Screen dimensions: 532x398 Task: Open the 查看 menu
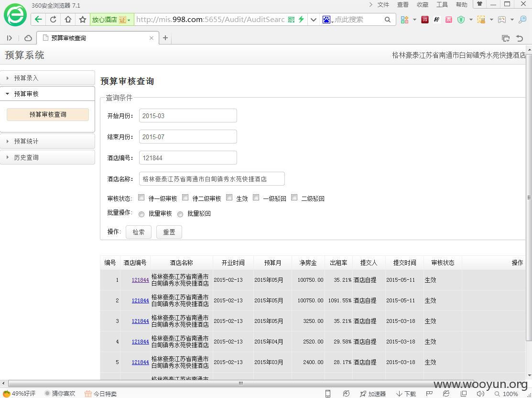click(x=403, y=4)
